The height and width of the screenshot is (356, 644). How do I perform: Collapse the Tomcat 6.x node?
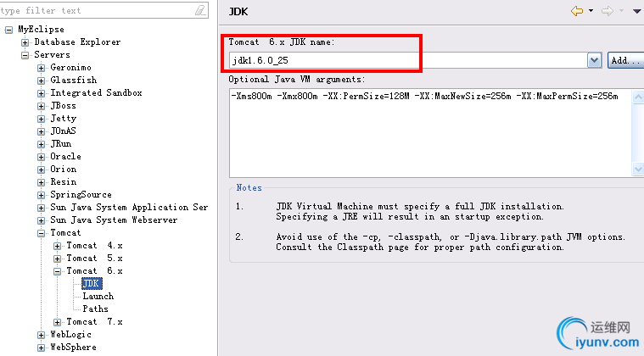58,271
